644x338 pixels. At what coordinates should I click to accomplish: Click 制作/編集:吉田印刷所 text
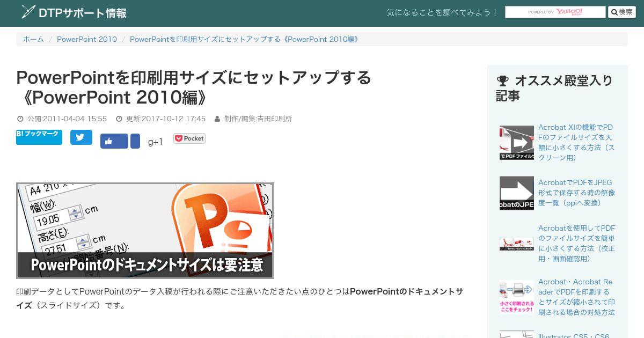[x=258, y=119]
